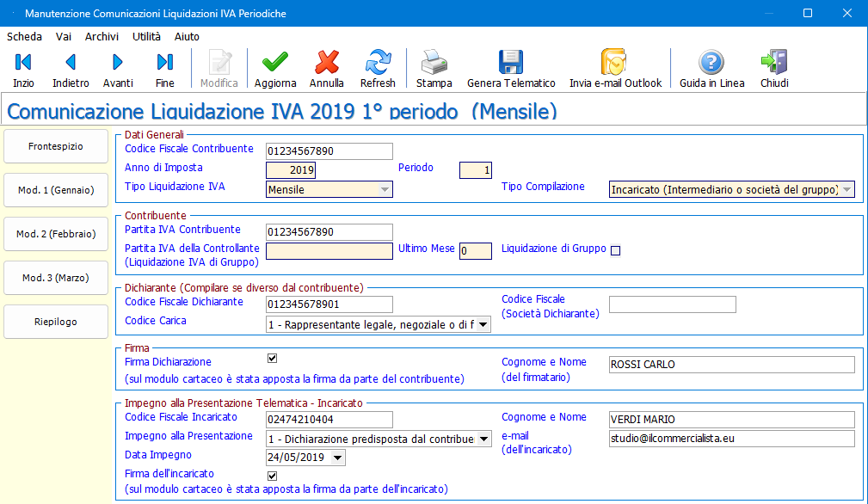
Task: Open the Data Impegno date picker
Action: [x=338, y=458]
